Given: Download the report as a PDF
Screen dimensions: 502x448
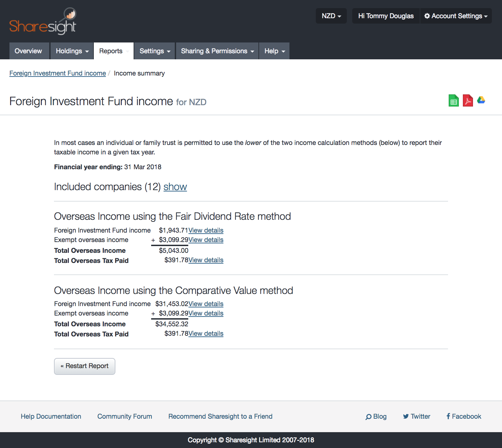Looking at the screenshot, I should point(468,100).
